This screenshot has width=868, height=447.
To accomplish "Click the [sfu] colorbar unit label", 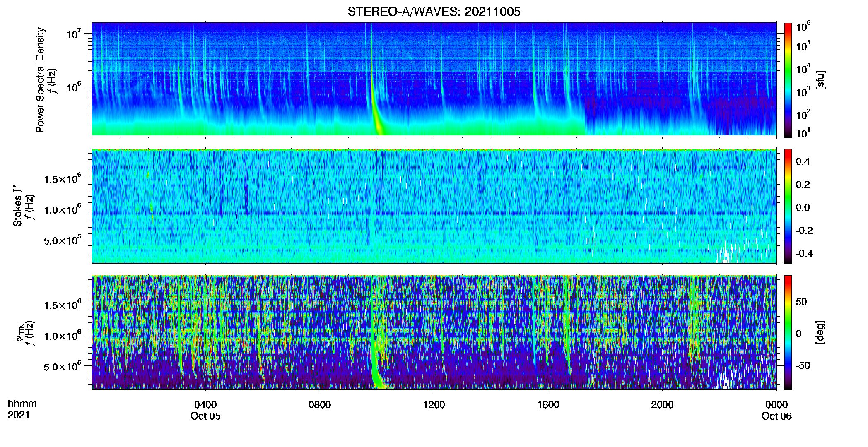I will [820, 80].
